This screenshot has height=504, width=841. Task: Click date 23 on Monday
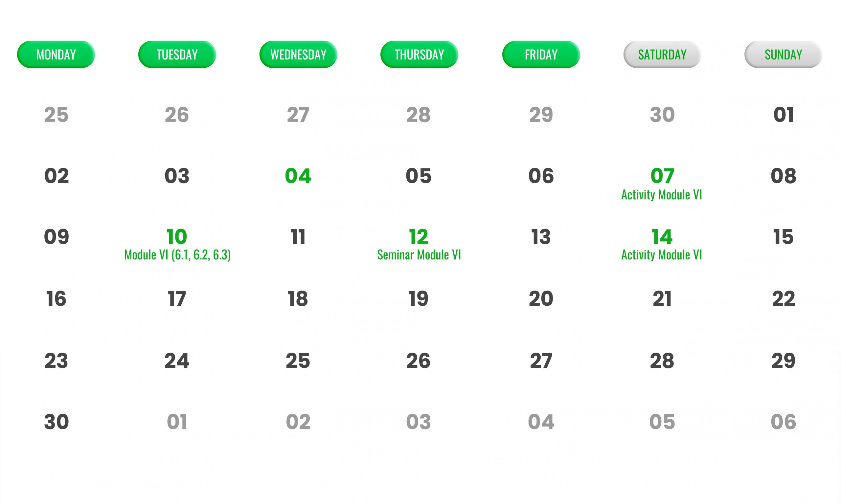[57, 361]
